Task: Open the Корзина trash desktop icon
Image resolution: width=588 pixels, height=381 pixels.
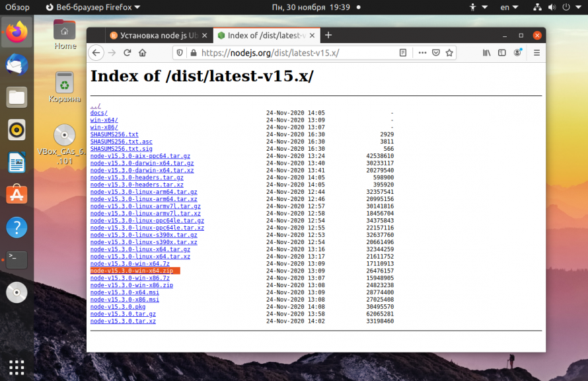Action: click(65, 87)
